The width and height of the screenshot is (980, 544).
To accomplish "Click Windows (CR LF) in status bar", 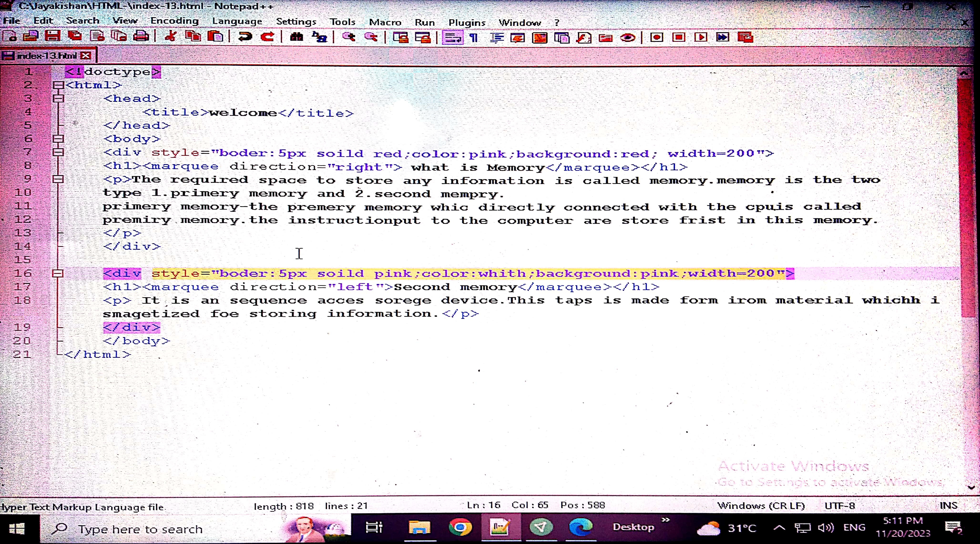I will coord(761,506).
